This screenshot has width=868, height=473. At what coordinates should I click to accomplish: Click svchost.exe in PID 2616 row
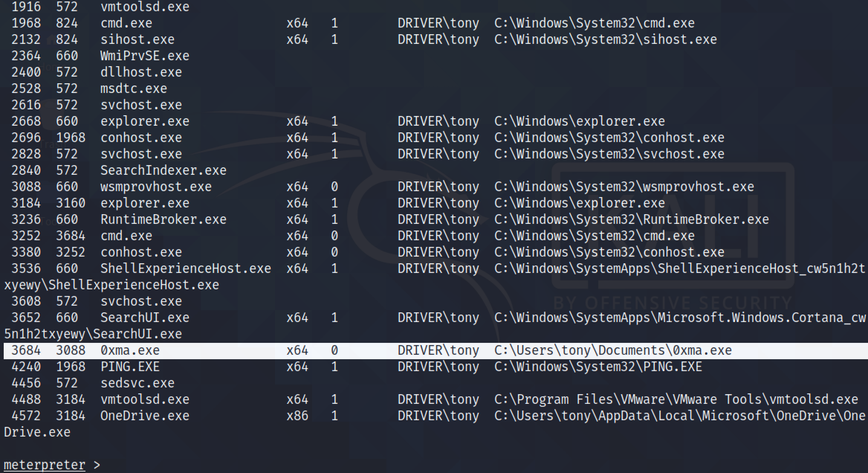click(x=141, y=105)
